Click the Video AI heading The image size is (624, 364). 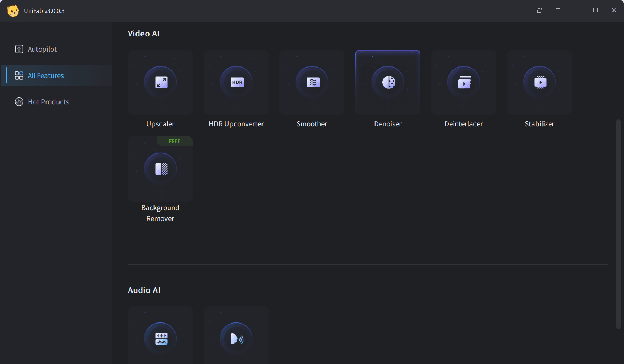pos(144,34)
